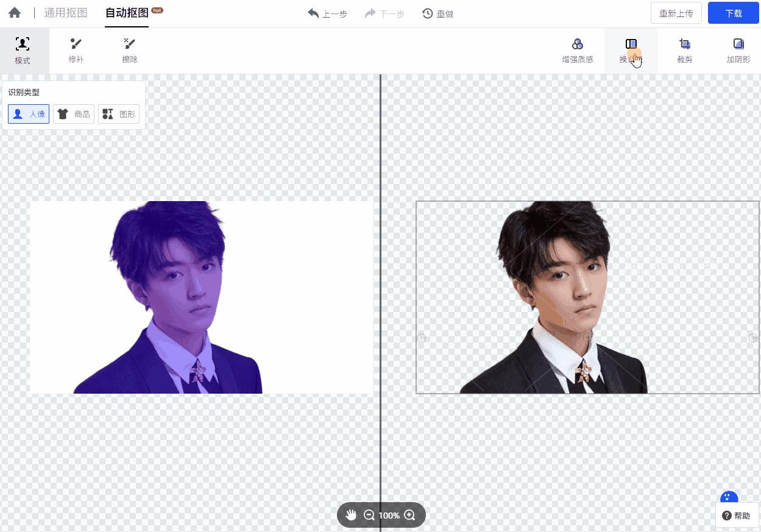Image resolution: width=761 pixels, height=532 pixels.
Task: Select 人像 portrait recognition type
Action: 29,114
